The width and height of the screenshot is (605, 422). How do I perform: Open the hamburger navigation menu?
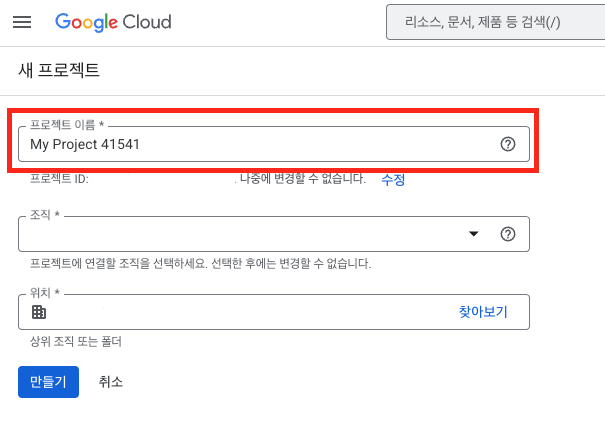click(x=22, y=22)
